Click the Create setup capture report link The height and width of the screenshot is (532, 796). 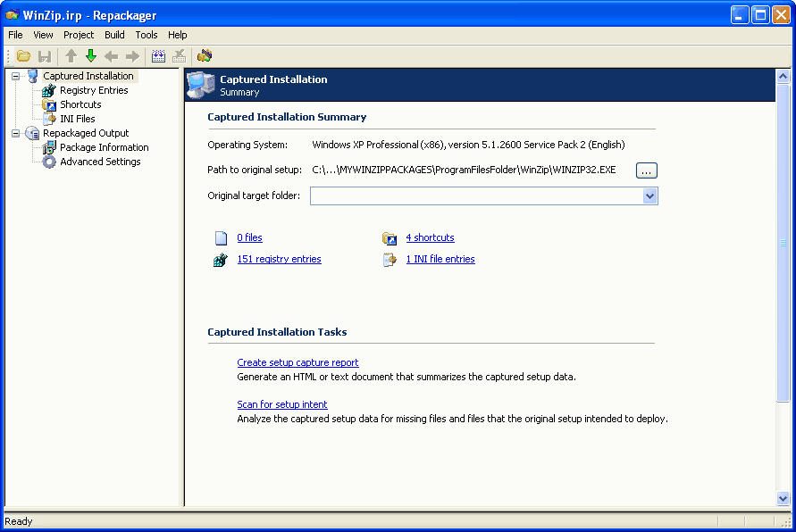pos(297,362)
